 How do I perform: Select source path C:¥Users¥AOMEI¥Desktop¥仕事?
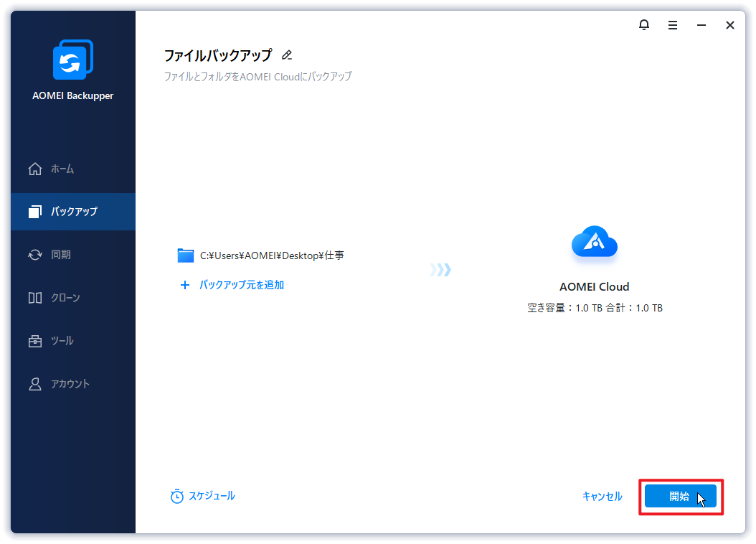point(272,255)
